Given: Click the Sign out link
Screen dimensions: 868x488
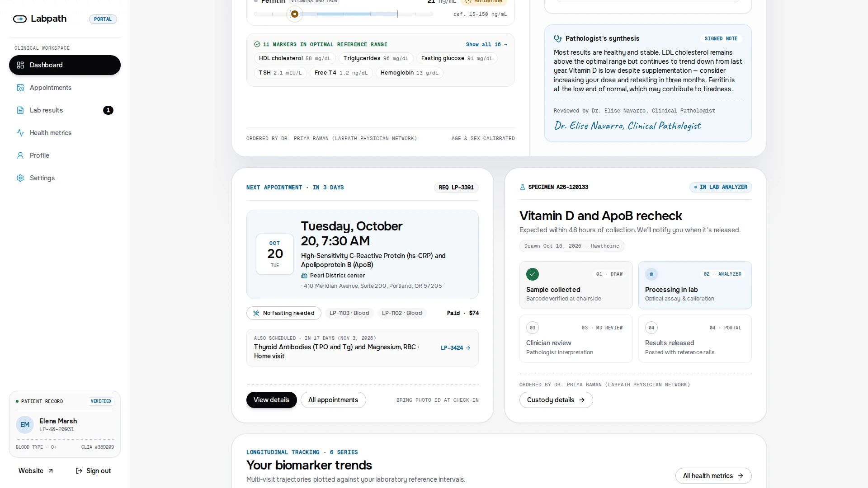Looking at the screenshot, I should tap(93, 471).
